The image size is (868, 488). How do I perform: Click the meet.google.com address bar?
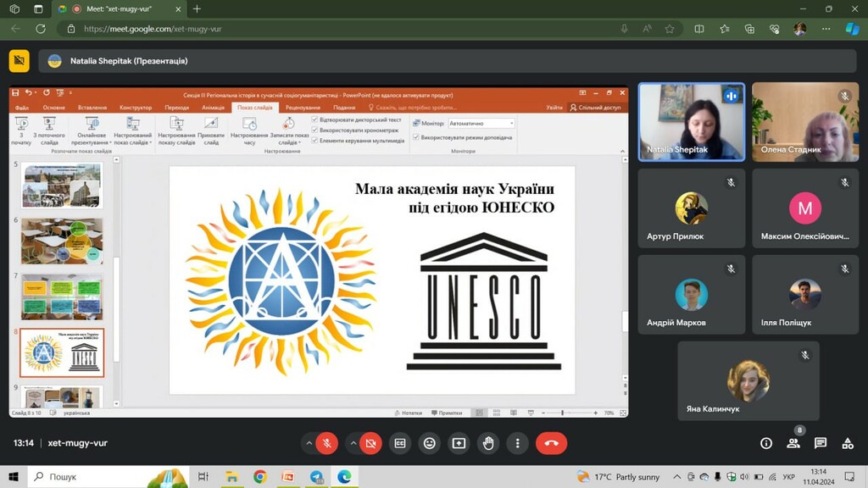point(339,29)
